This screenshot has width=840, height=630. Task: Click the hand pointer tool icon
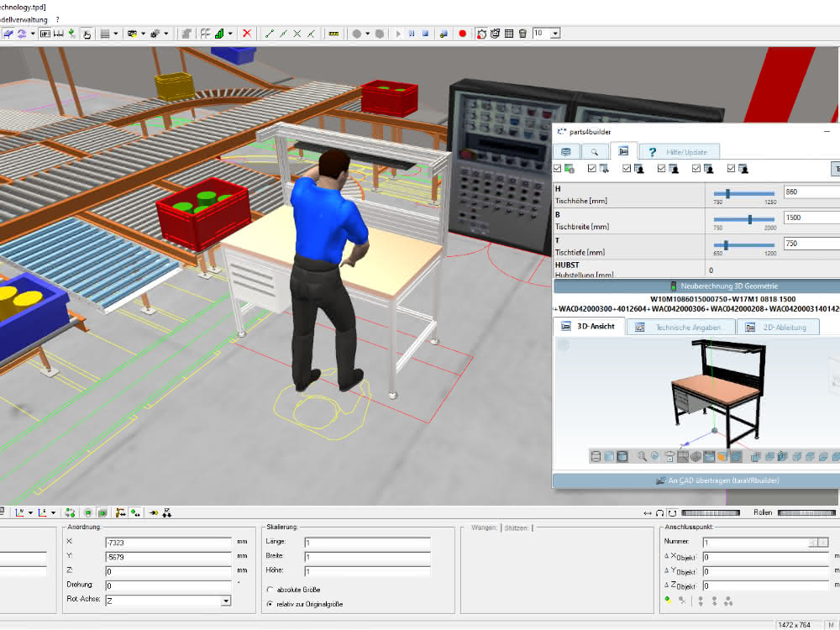pos(87,34)
